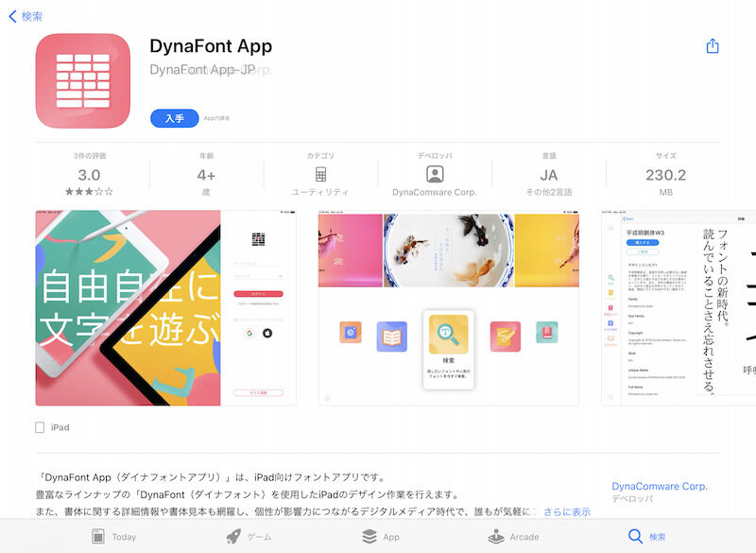
Task: Tap Apple sign-in icon in first screenshot
Action: tap(267, 333)
